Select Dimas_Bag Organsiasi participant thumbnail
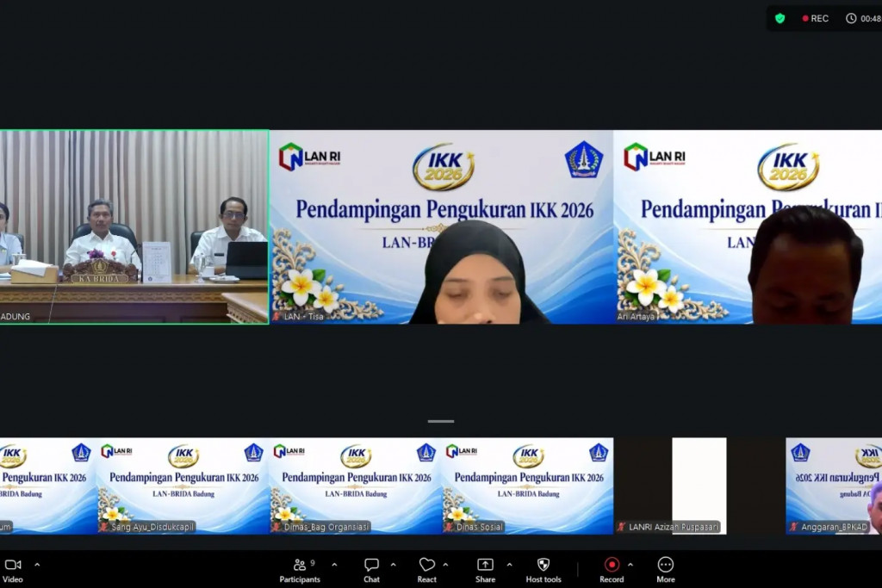The height and width of the screenshot is (588, 882). click(356, 486)
